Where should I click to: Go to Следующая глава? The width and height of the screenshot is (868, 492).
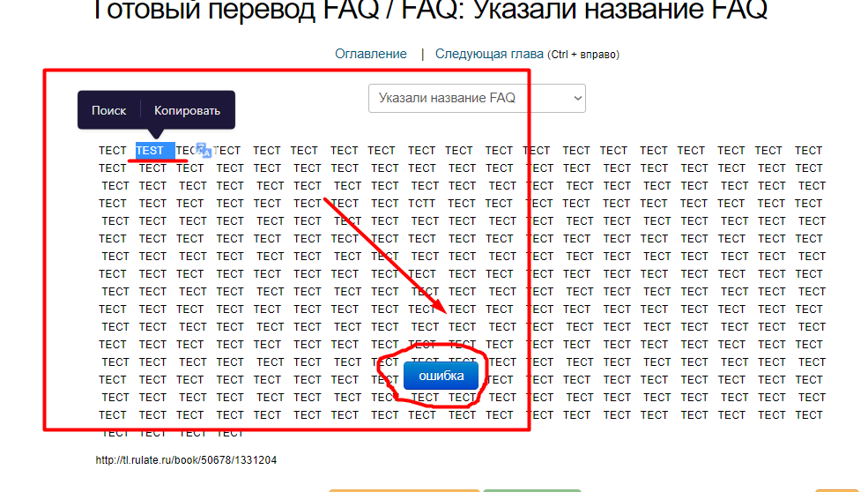(x=489, y=54)
